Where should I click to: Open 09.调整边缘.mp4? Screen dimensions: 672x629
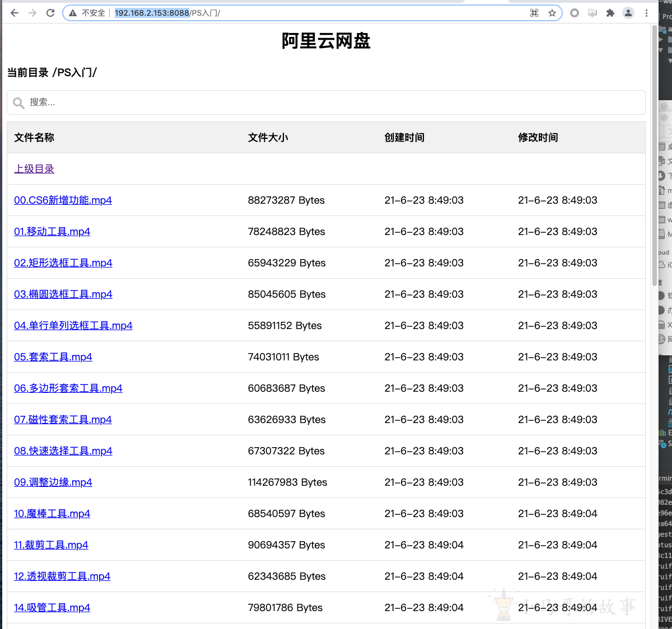click(x=53, y=482)
